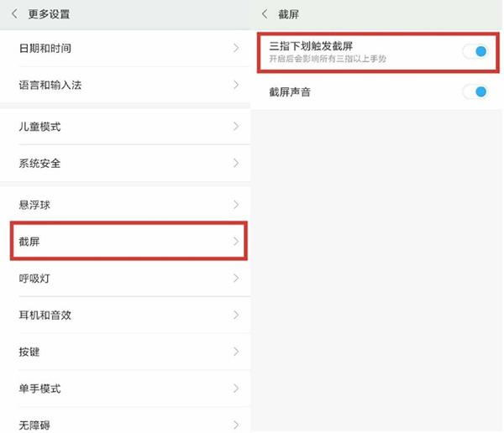Tap the chevron on the 截屏 row
Screen dimensions: 504x433
[x=236, y=242]
